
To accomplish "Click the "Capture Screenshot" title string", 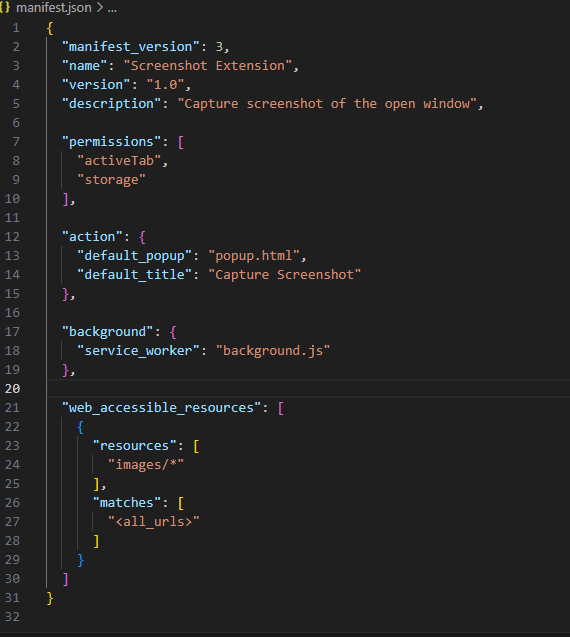I will [284, 275].
